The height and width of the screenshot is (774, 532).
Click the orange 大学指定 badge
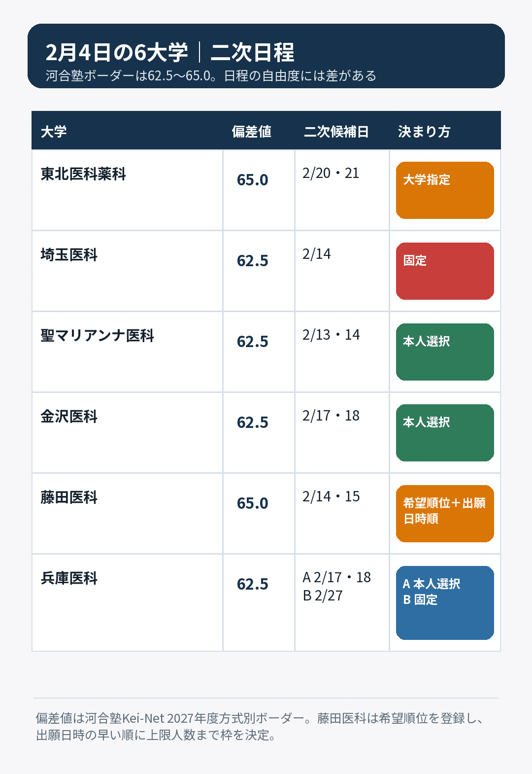tap(445, 190)
